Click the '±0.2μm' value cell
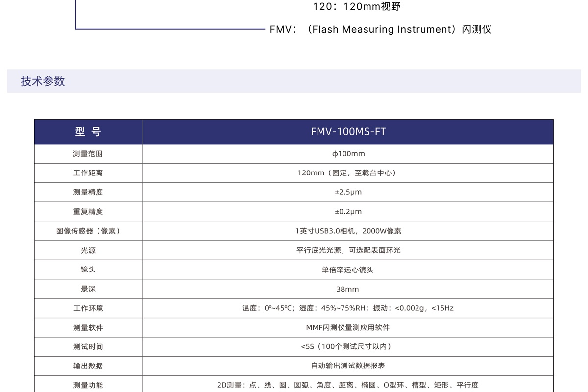 348,212
